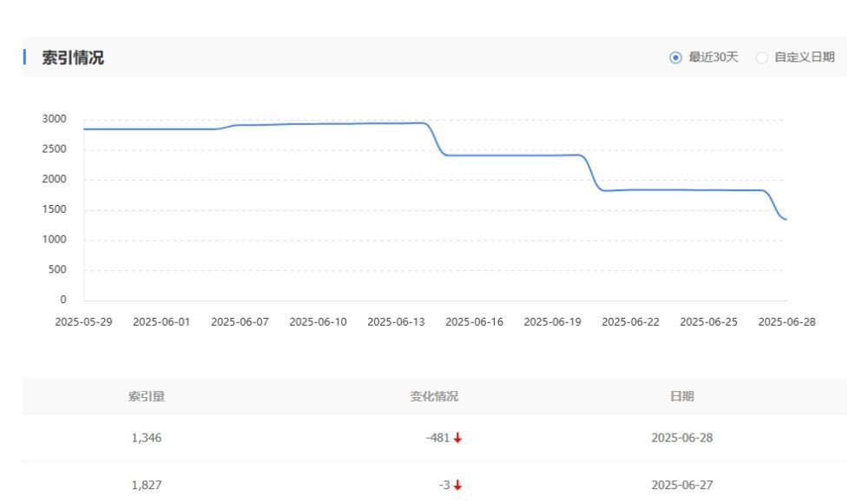The width and height of the screenshot is (868, 503).
Task: Click the y-axis label 1000
Action: 54,239
